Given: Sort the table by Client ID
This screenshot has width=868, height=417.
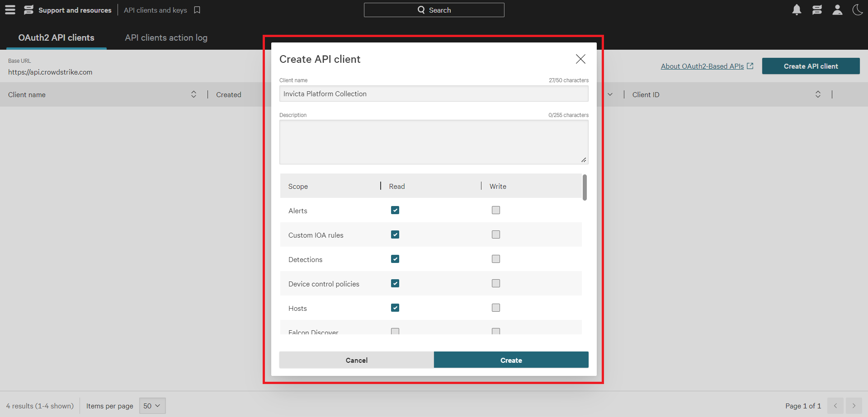Looking at the screenshot, I should click(x=817, y=94).
